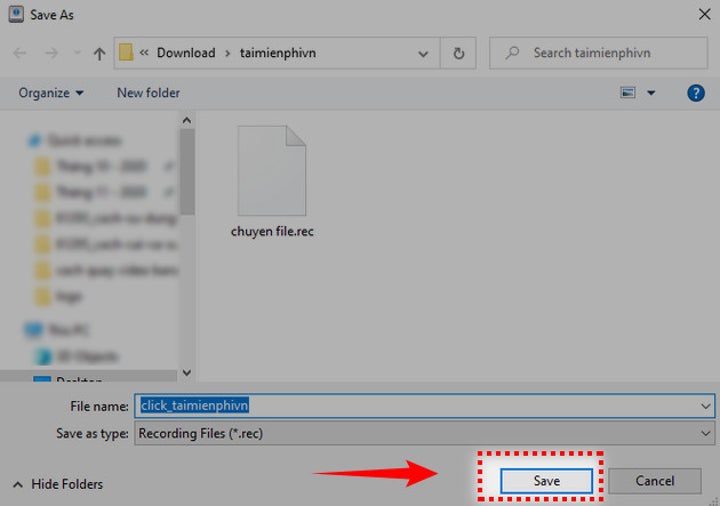Image resolution: width=720 pixels, height=506 pixels.
Task: Click the change view layout icon
Action: 629,93
